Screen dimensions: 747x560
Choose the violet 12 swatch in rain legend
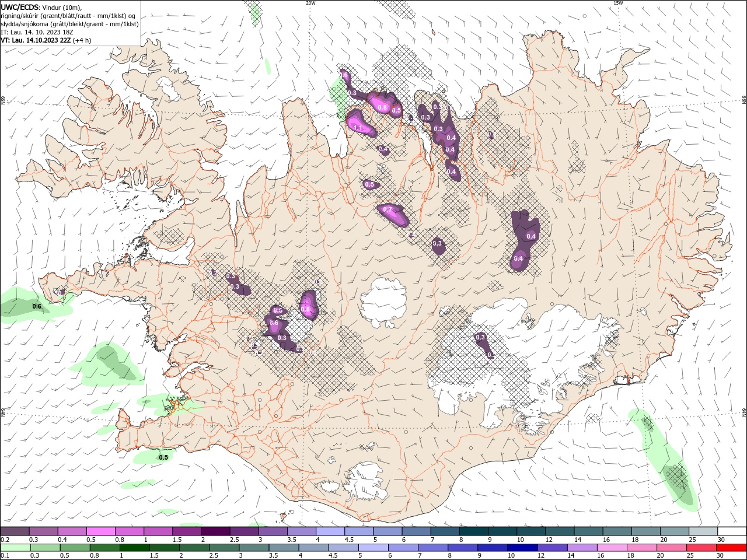click(552, 548)
